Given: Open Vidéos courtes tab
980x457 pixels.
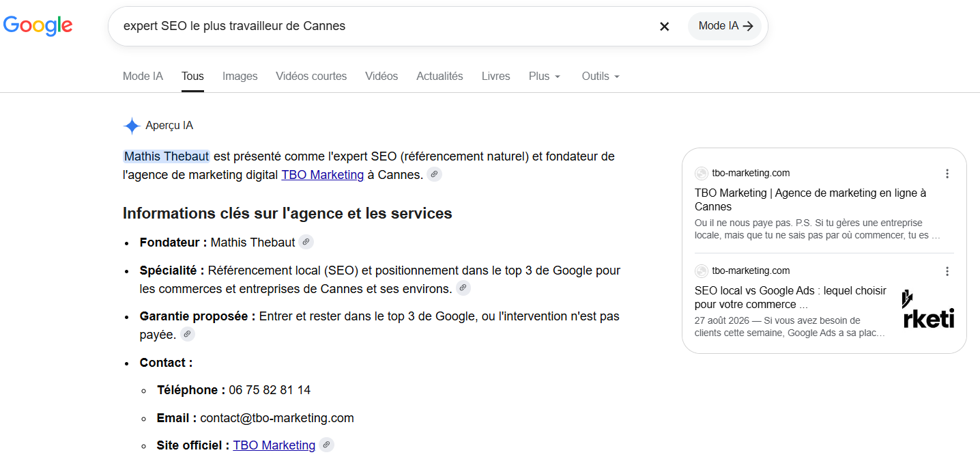Looking at the screenshot, I should (311, 76).
